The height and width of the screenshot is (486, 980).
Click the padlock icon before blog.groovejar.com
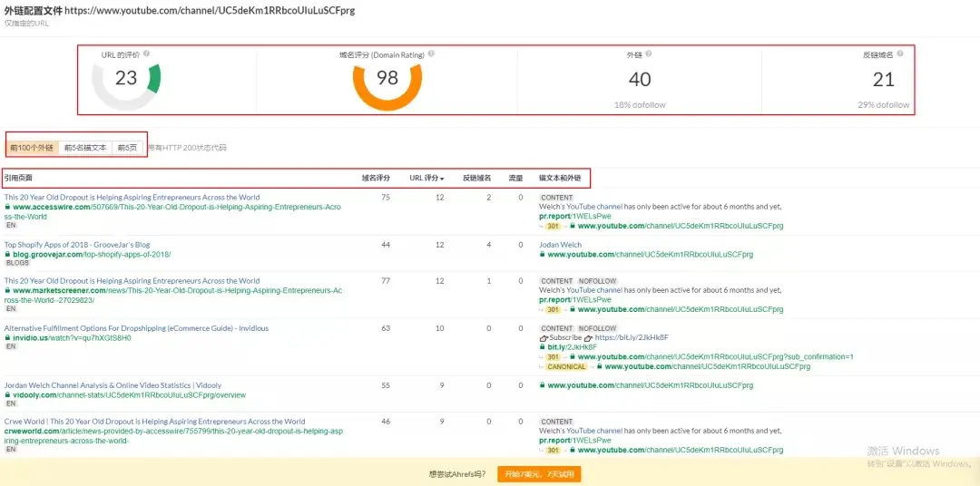pyautogui.click(x=7, y=255)
